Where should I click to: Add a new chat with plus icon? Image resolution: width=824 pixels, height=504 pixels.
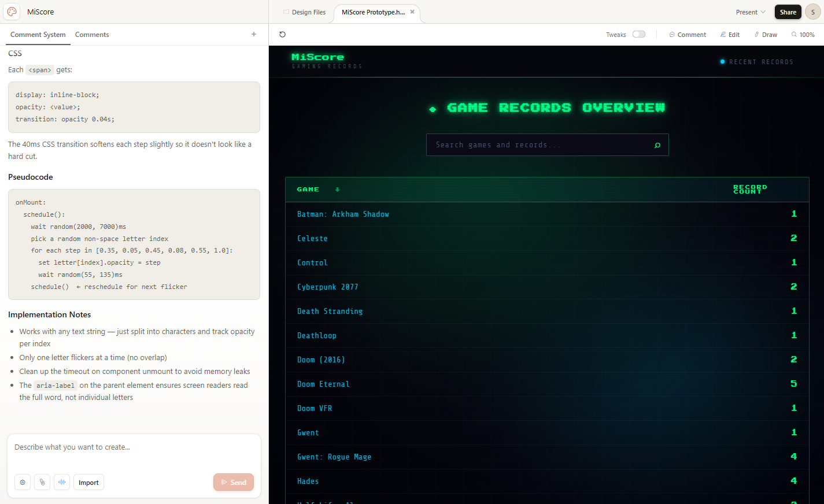coord(254,34)
